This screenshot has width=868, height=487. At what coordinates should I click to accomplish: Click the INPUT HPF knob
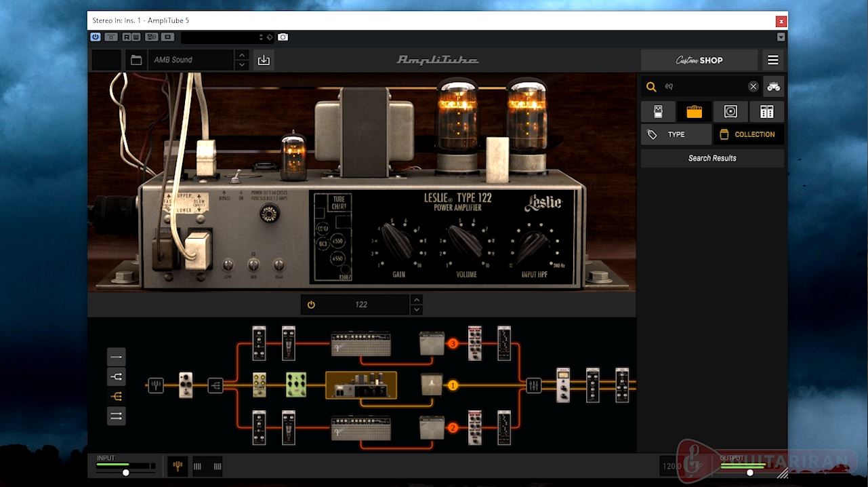pos(535,246)
